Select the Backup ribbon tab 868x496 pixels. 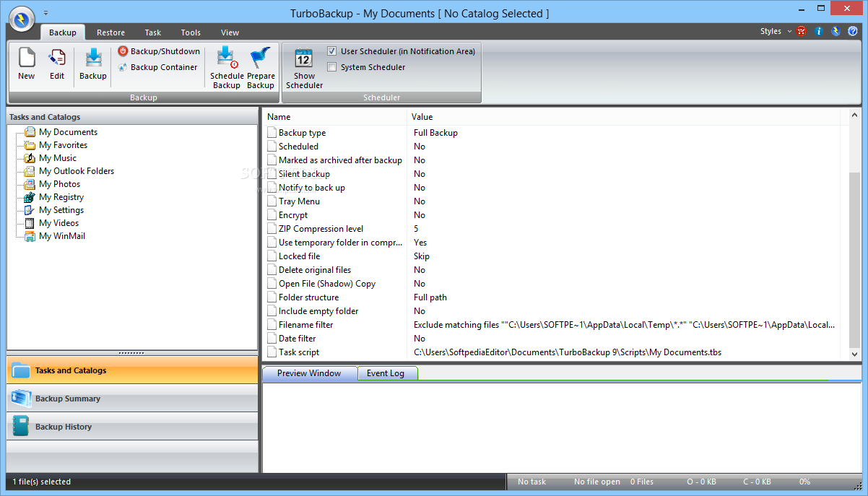(63, 32)
